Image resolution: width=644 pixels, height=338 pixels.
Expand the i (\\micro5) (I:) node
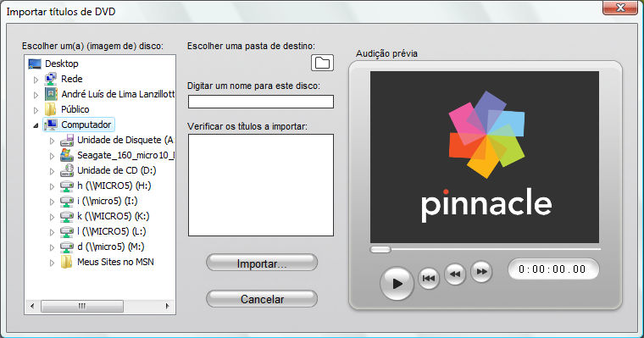53,202
